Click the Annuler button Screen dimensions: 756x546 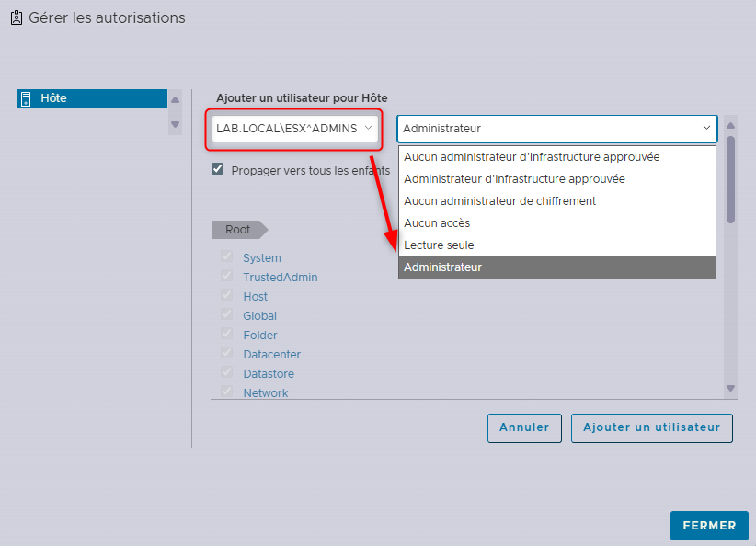[x=524, y=427]
